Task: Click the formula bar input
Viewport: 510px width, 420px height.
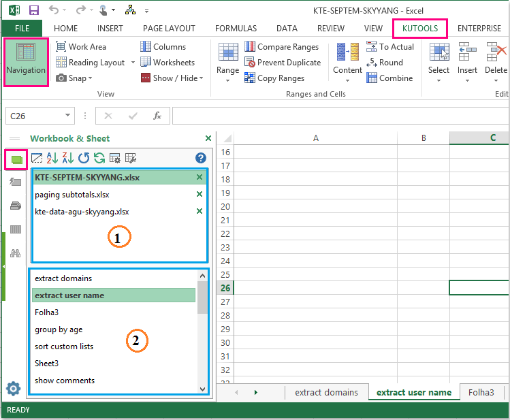Action: pyautogui.click(x=340, y=116)
